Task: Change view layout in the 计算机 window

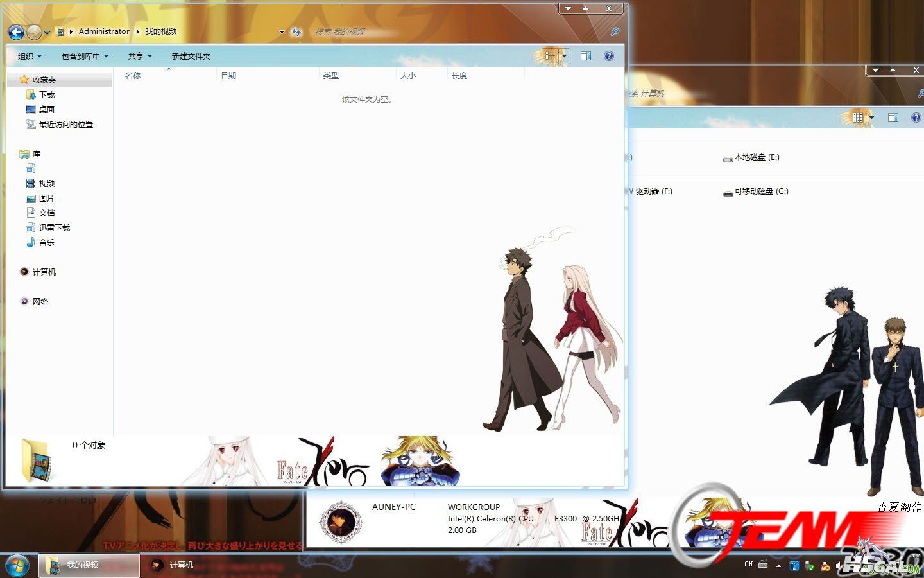Action: [x=858, y=118]
